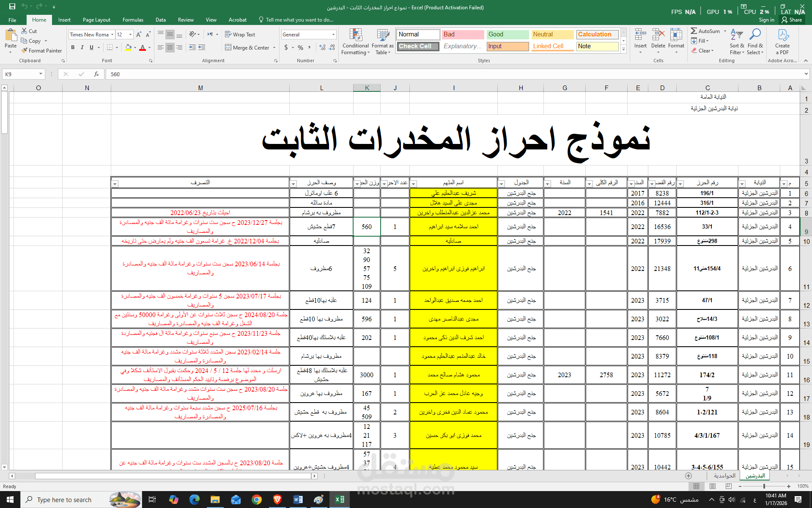812x508 pixels.
Task: Click the Copy button
Action: click(x=31, y=41)
